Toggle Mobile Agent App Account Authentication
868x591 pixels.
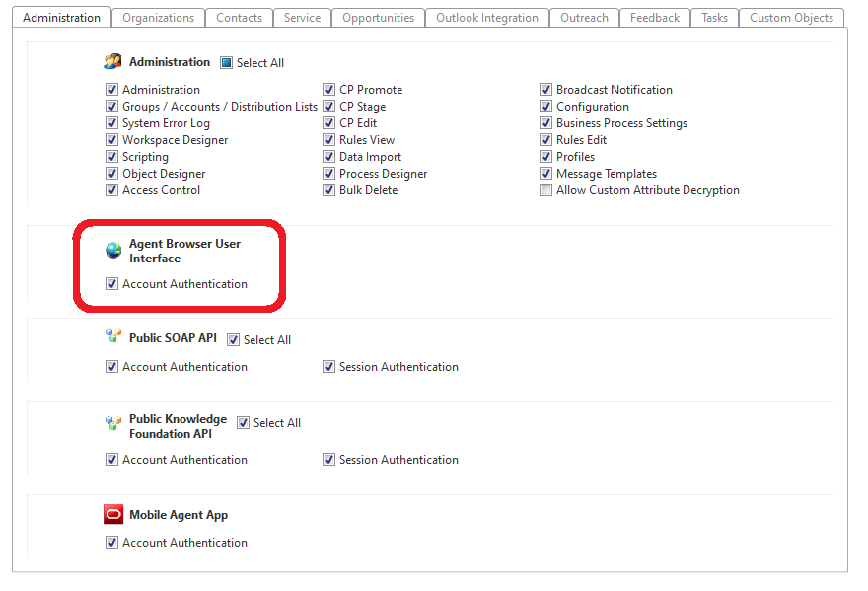point(111,543)
